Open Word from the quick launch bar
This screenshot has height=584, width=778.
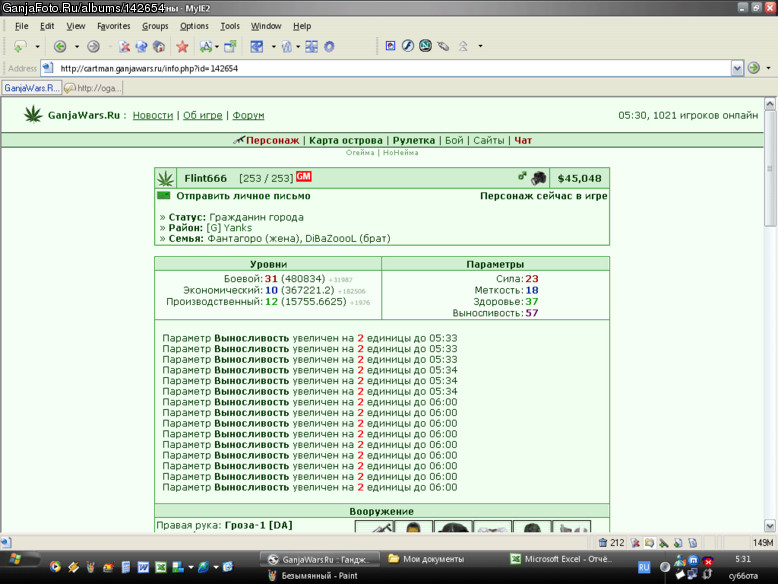(x=143, y=567)
